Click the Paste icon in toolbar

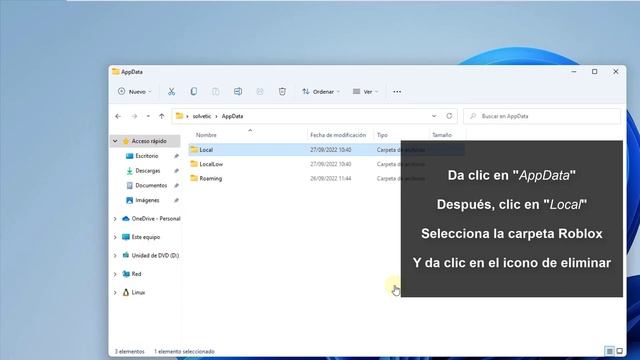(216, 91)
